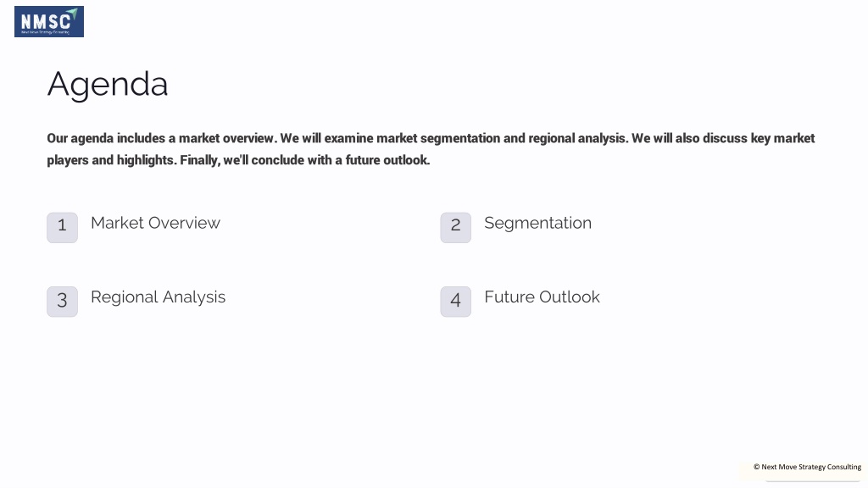Open the Regional Analysis agenda item
This screenshot has height=488, width=868.
[158, 297]
